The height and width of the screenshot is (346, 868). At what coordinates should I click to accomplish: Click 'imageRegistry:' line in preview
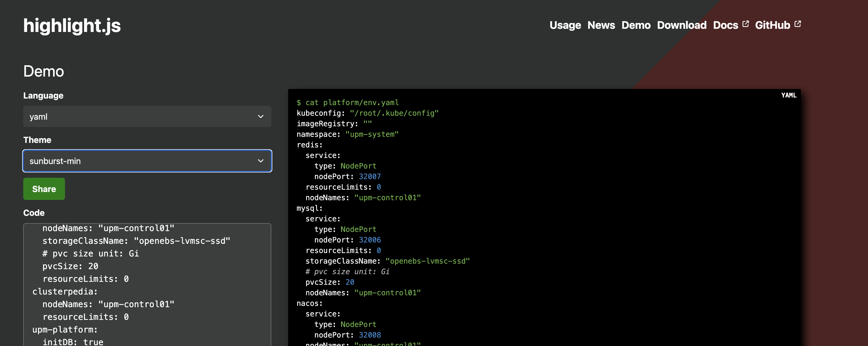click(334, 124)
